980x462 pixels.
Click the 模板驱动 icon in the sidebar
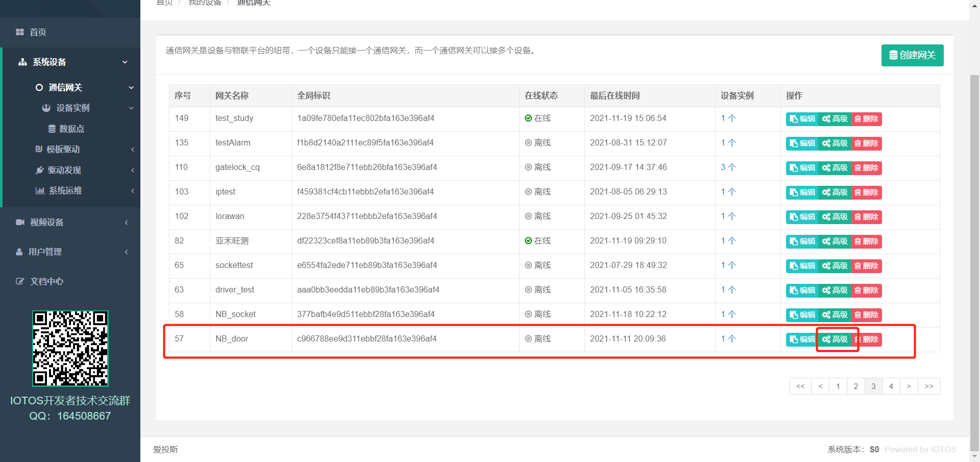point(40,150)
